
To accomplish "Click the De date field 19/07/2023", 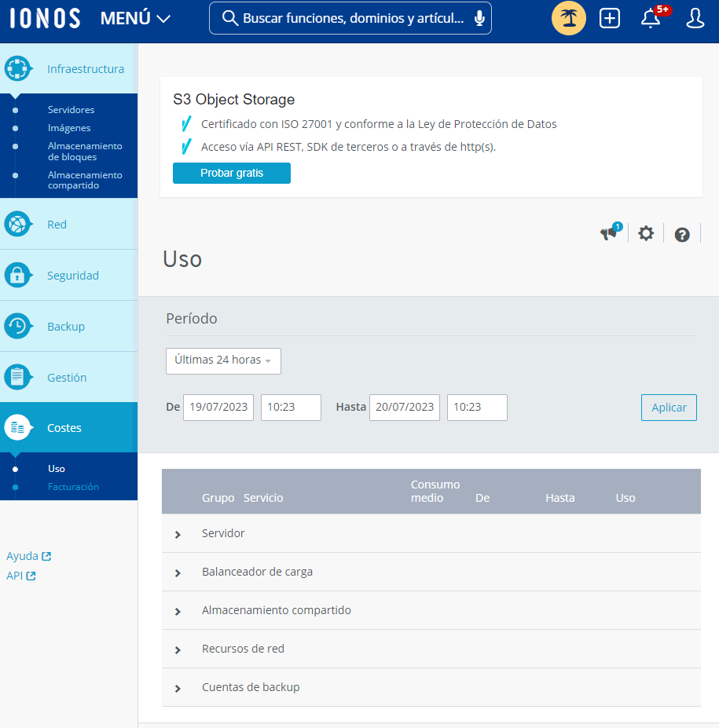I will (x=218, y=407).
